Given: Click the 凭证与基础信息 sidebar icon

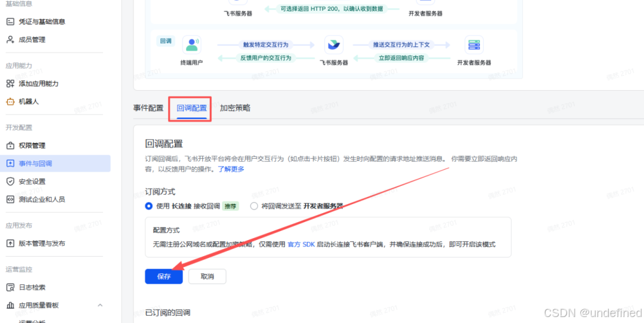Looking at the screenshot, I should tap(10, 22).
